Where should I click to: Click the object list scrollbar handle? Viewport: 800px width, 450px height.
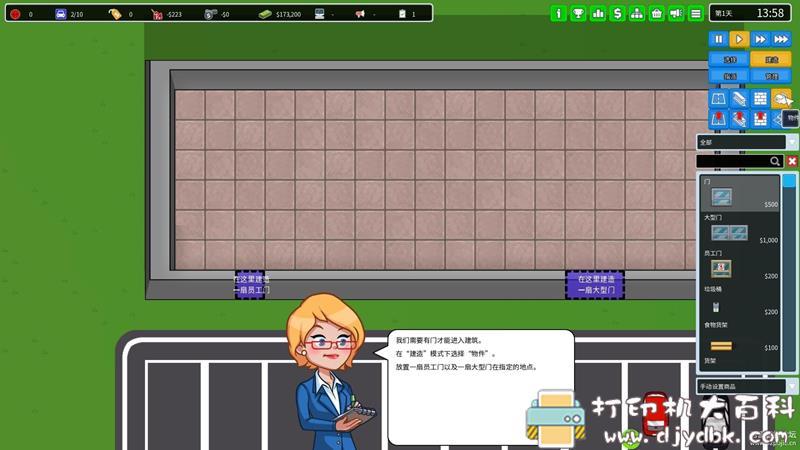tap(789, 181)
